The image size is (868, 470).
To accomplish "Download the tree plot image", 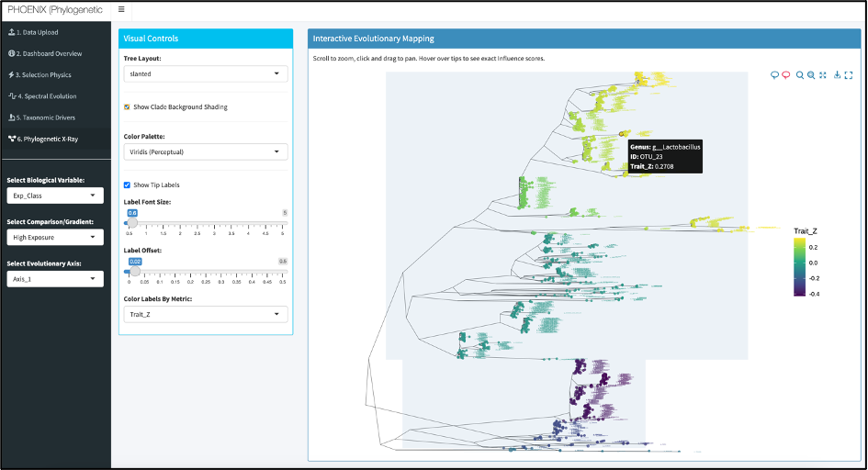I will [x=838, y=75].
